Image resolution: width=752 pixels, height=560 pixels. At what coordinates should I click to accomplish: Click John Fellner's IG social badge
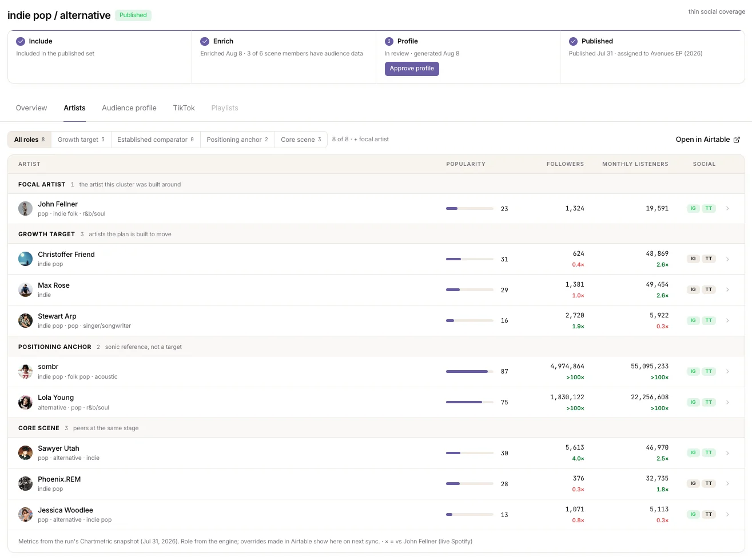coord(693,209)
